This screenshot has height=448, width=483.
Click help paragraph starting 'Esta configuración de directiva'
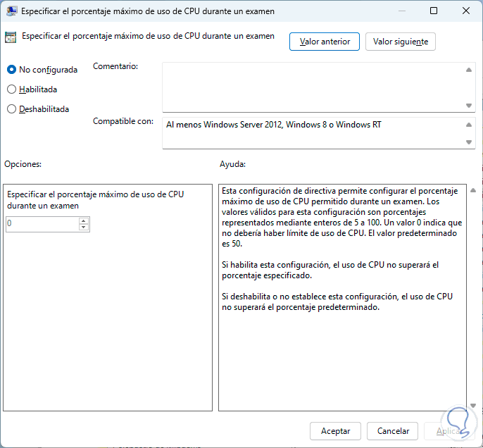pyautogui.click(x=342, y=217)
